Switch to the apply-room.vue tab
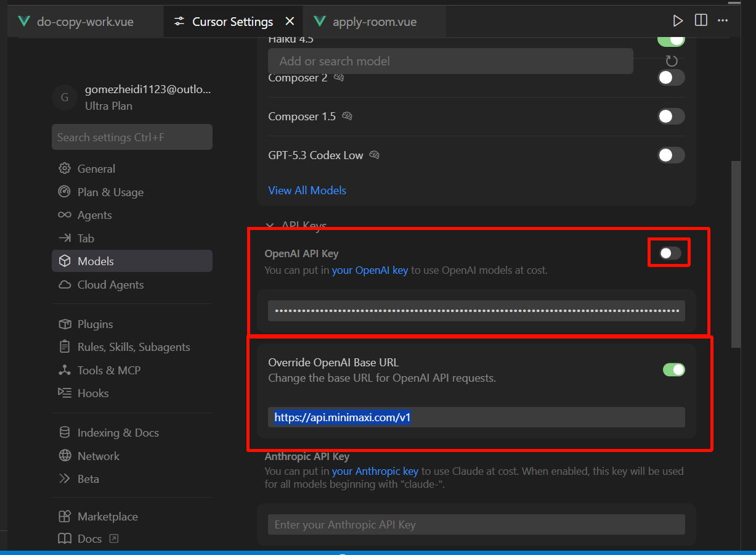The height and width of the screenshot is (555, 756). (x=375, y=22)
